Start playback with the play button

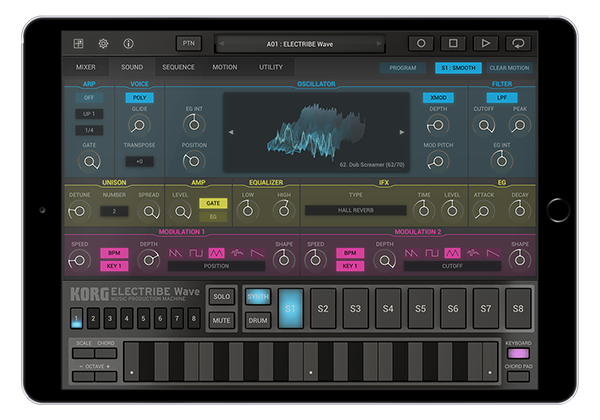coord(486,43)
